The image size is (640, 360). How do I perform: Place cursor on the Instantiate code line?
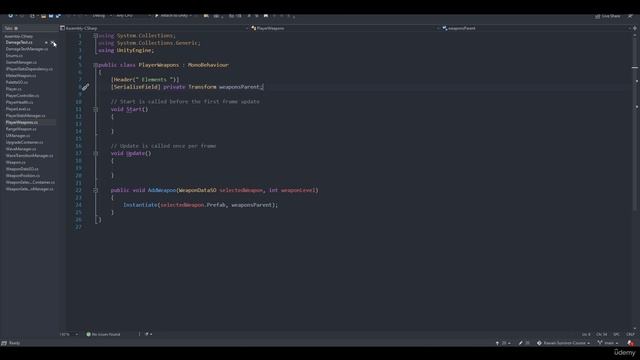pos(200,205)
